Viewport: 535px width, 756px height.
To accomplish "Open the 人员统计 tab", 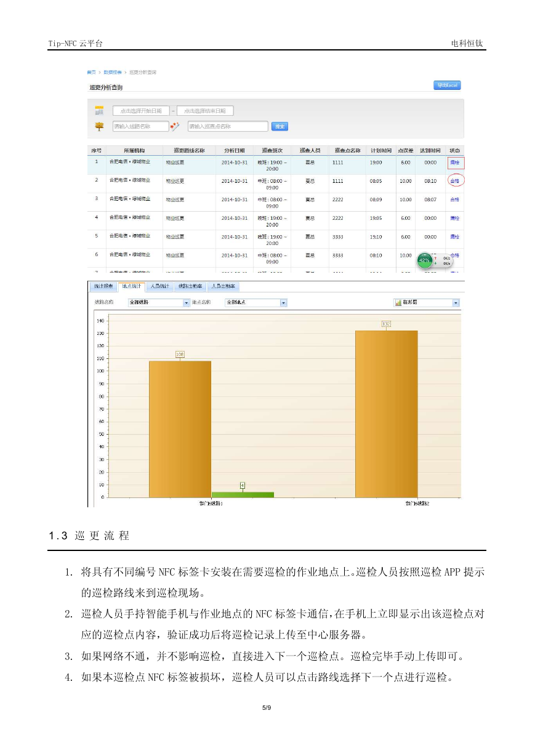I will tap(160, 286).
